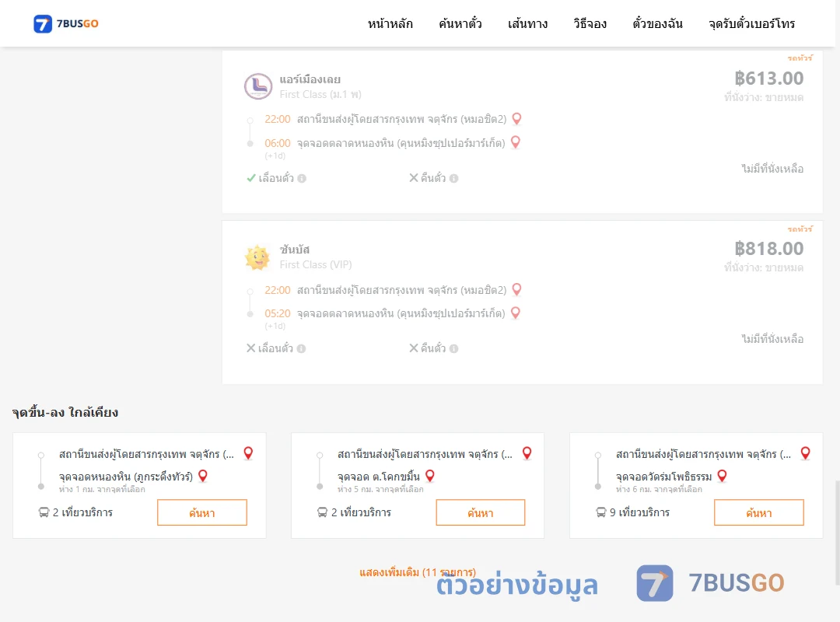The width and height of the screenshot is (840, 622).
Task: Open map pin for 05:20 arrival stop
Action: click(516, 313)
